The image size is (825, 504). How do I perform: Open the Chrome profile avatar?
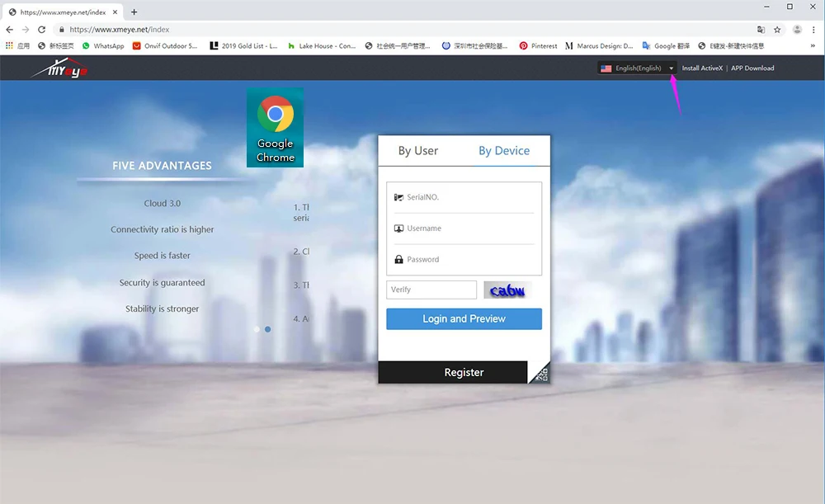(797, 30)
